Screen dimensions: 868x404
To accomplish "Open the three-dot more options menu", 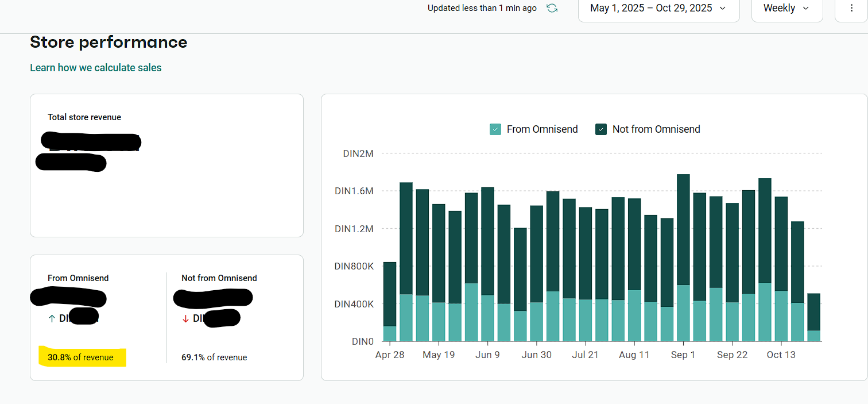I will coord(851,8).
